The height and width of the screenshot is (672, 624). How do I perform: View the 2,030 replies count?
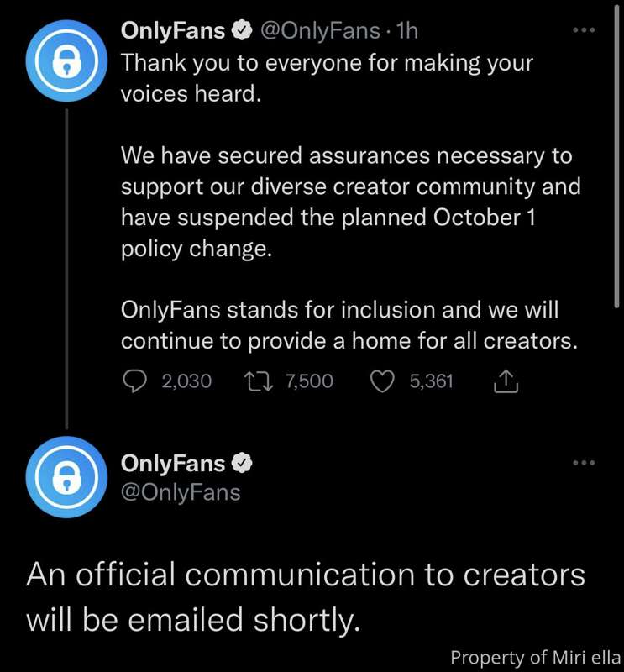click(186, 381)
